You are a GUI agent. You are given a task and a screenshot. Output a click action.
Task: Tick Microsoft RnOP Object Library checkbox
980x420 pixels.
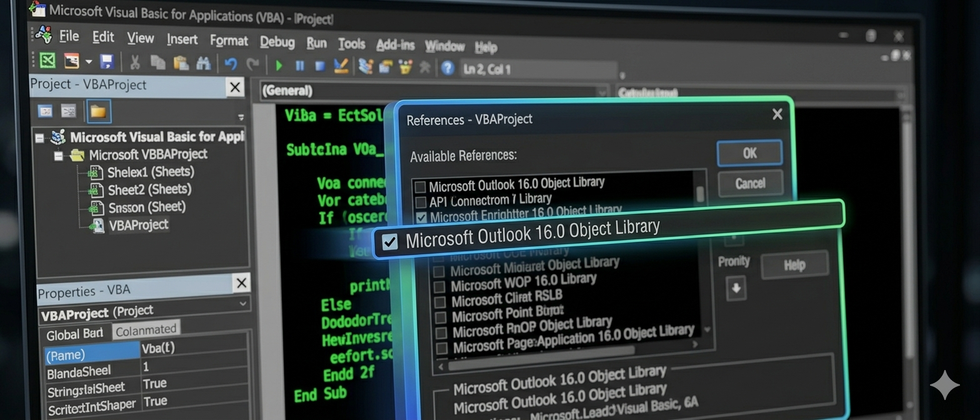click(441, 333)
